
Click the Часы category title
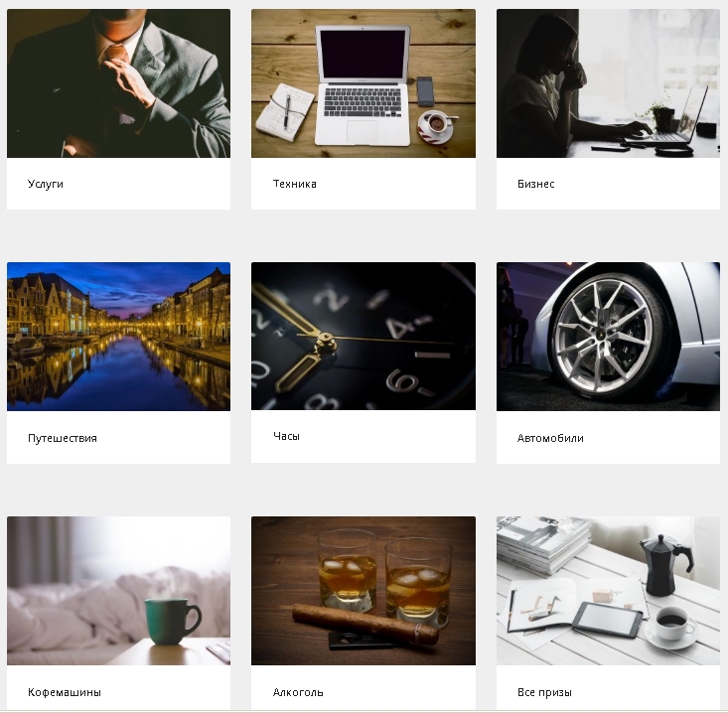[x=286, y=436]
